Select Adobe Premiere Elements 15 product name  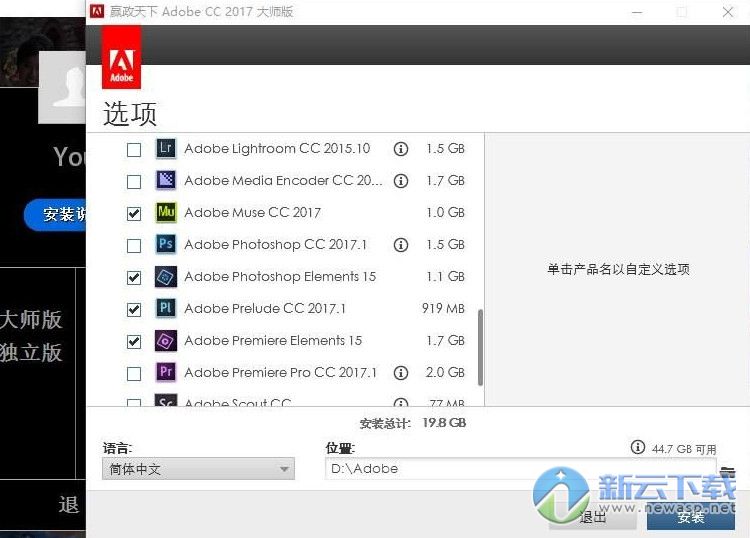coord(273,340)
